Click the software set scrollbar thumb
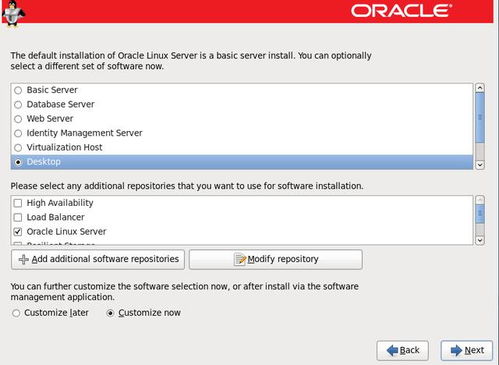The image size is (499, 365). tap(480, 118)
